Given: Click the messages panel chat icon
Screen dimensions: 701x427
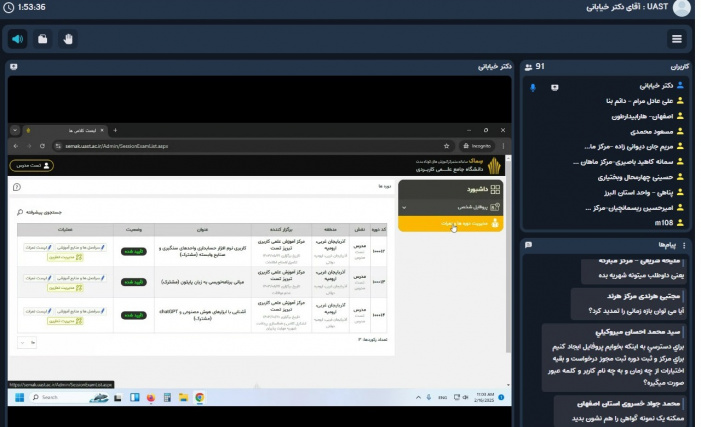Looking at the screenshot, I should 527,244.
